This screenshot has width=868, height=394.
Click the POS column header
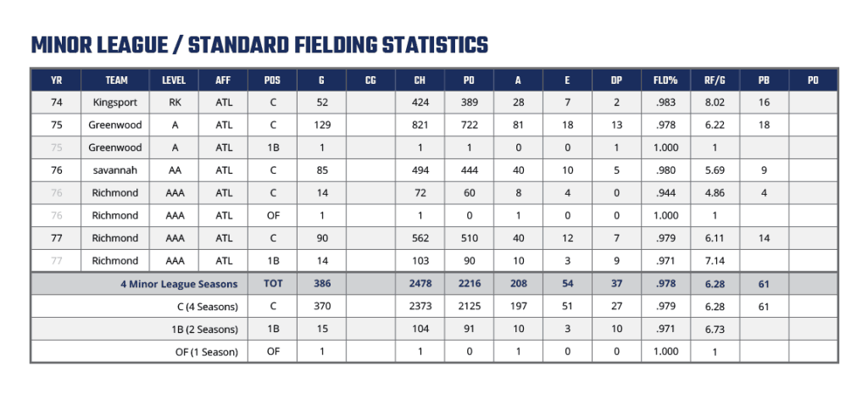coord(273,80)
